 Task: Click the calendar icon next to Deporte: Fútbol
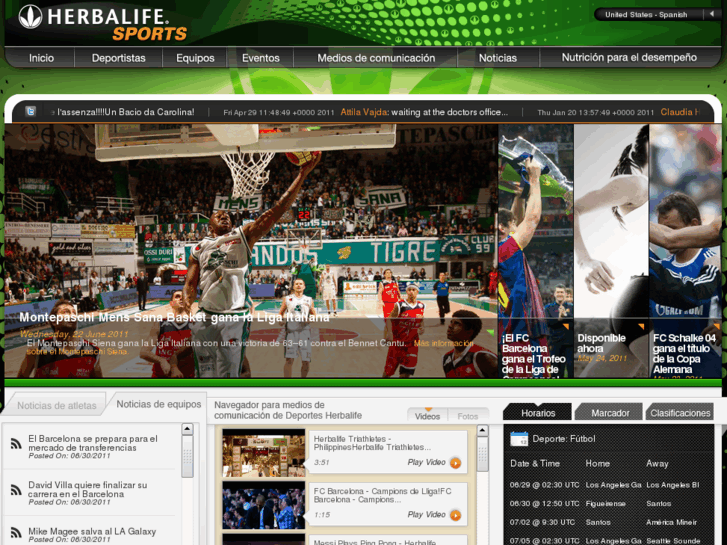[519, 438]
